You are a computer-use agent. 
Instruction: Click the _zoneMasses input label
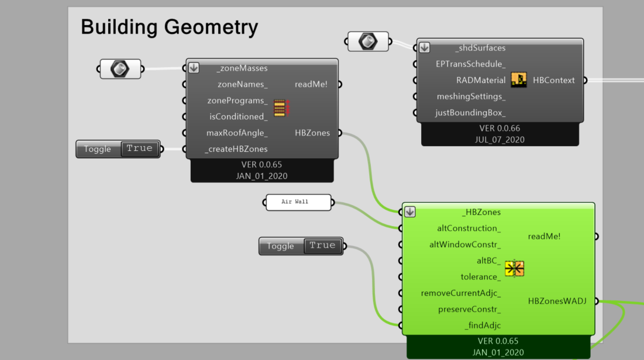(x=242, y=68)
